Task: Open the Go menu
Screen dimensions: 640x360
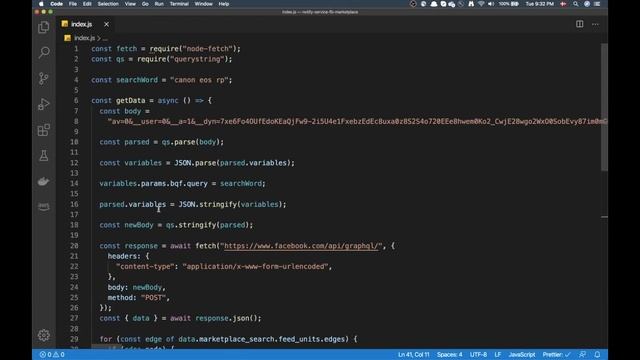Action: click(x=145, y=4)
